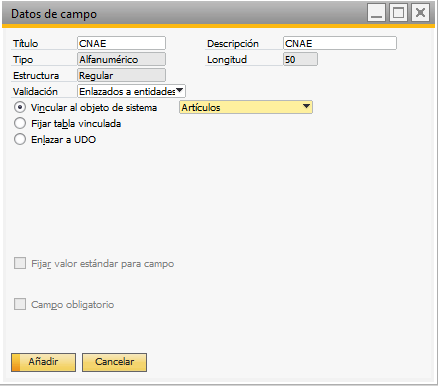Click the Título label

point(25,44)
